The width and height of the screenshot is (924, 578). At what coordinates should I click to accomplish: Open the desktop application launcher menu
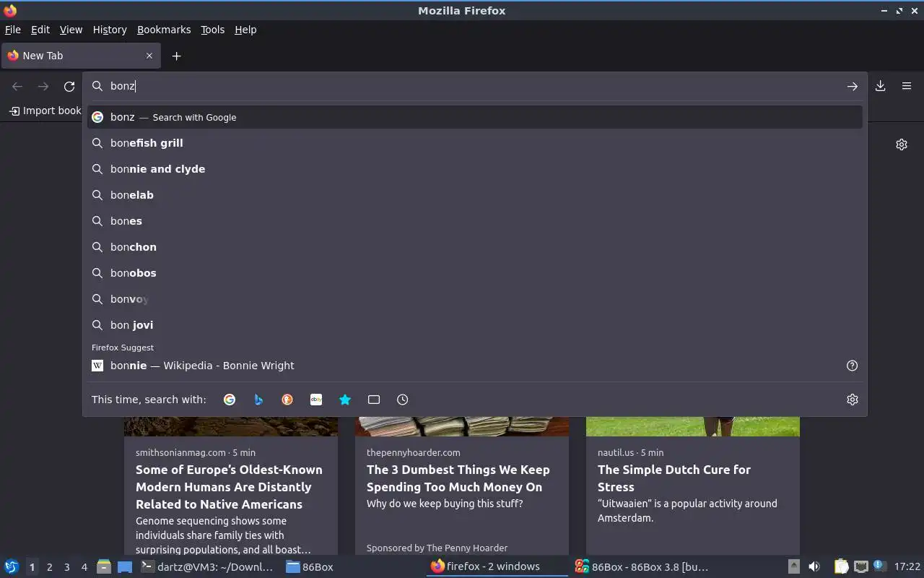pos(12,566)
